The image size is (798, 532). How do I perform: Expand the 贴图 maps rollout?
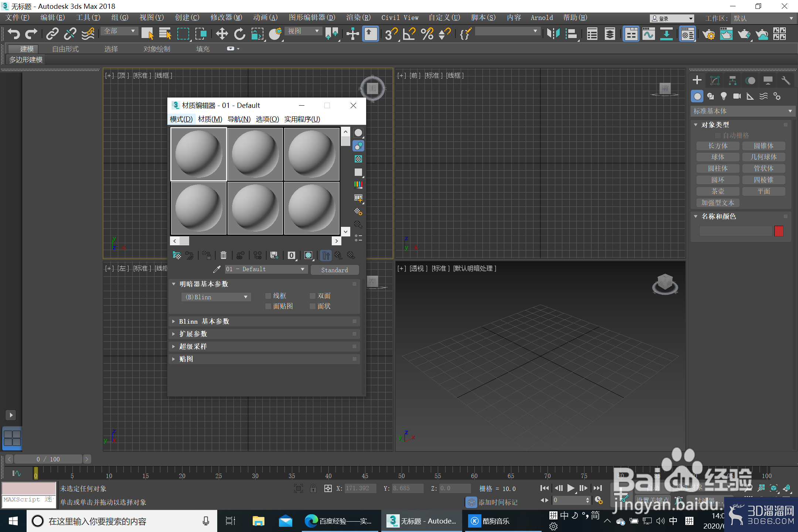tap(264, 359)
